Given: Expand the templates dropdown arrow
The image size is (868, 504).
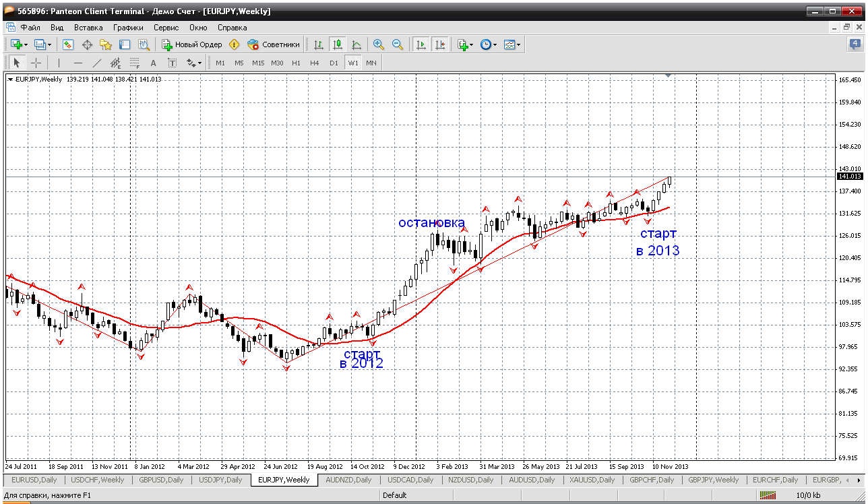Looking at the screenshot, I should coord(518,44).
